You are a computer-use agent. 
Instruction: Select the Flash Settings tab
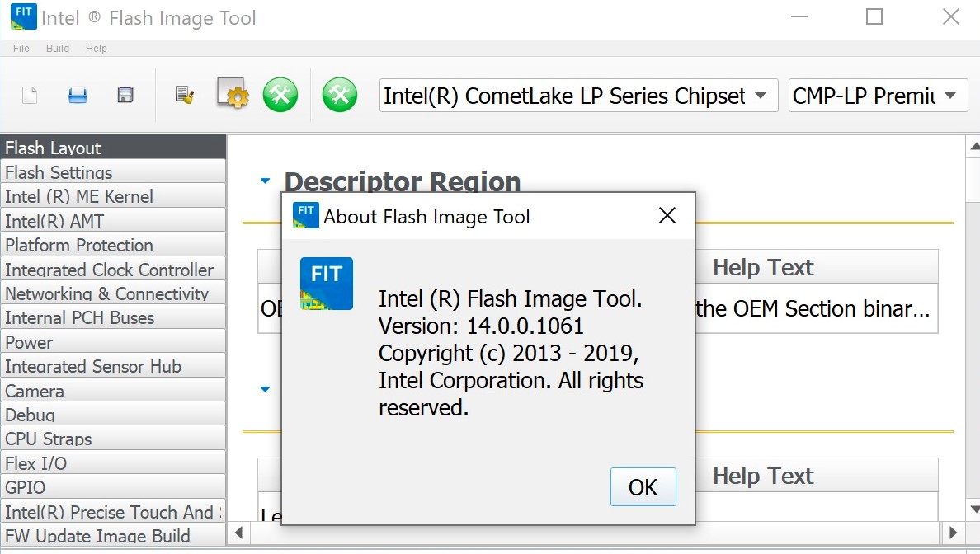[112, 171]
